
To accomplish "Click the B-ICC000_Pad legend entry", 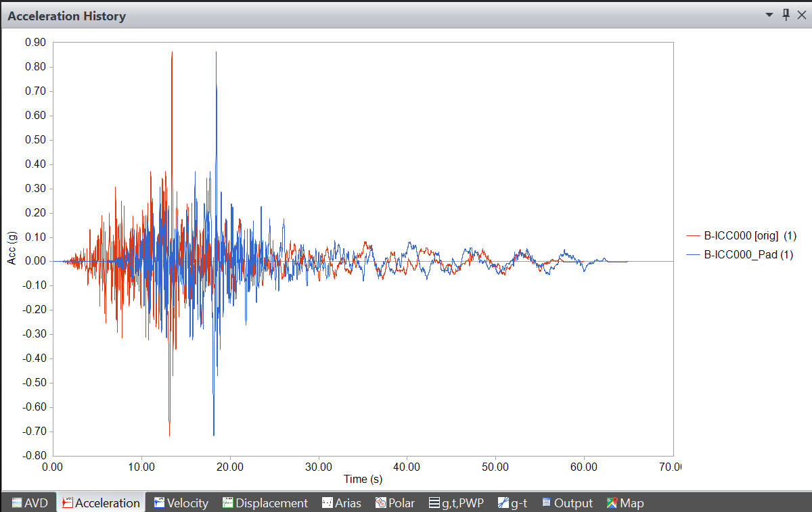I will click(748, 255).
